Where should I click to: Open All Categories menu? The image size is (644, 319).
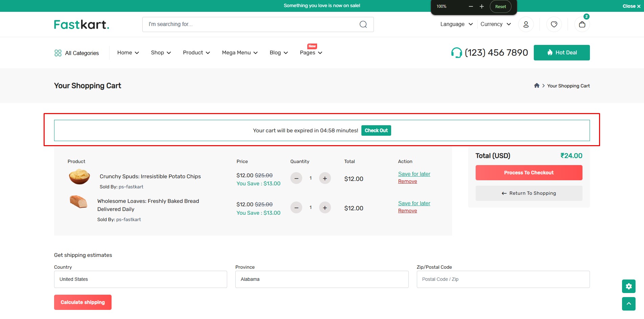(x=77, y=53)
